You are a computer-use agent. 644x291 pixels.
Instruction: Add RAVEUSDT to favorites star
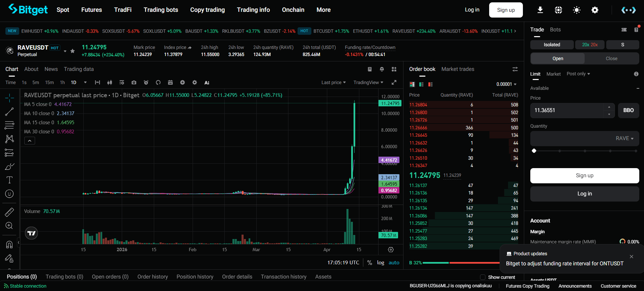[x=73, y=51]
